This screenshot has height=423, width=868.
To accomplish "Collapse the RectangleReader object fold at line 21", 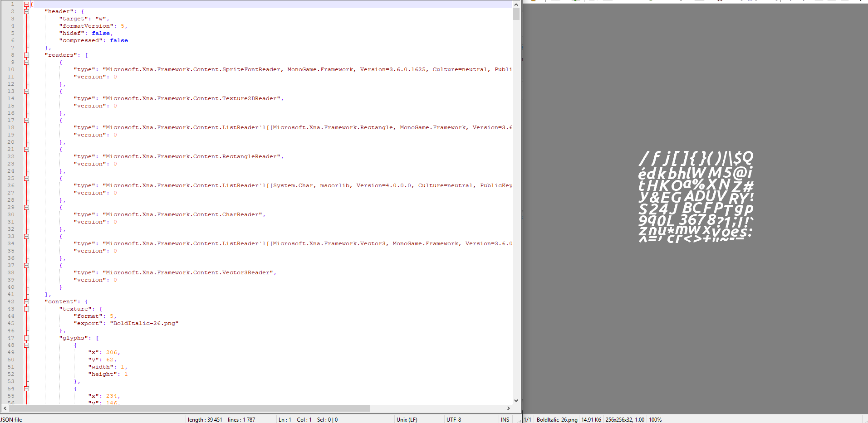I will pyautogui.click(x=26, y=149).
